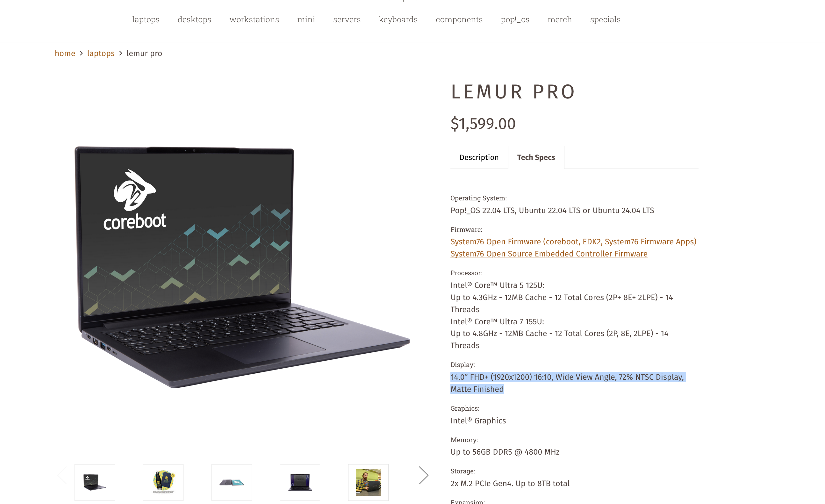Visit the pop!_os menu item
The height and width of the screenshot is (504, 825).
point(515,19)
